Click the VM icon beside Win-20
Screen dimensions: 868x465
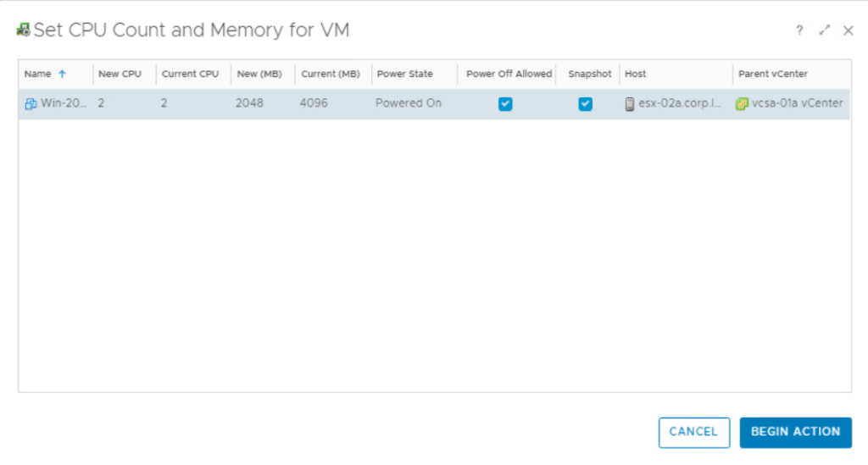pyautogui.click(x=31, y=104)
